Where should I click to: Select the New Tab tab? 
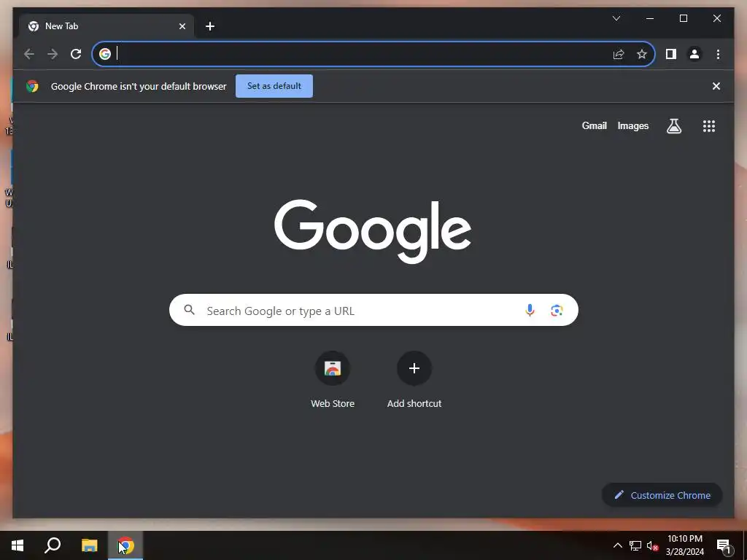click(107, 26)
